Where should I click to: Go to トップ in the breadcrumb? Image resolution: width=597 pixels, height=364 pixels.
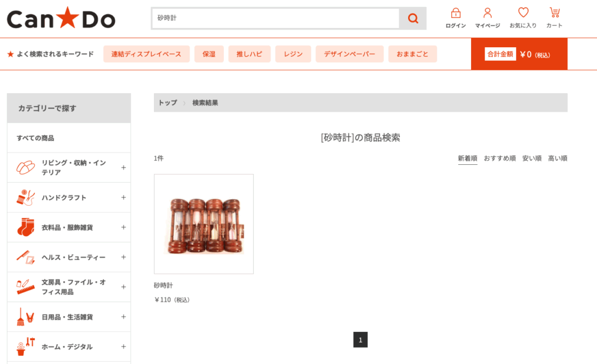pyautogui.click(x=167, y=103)
